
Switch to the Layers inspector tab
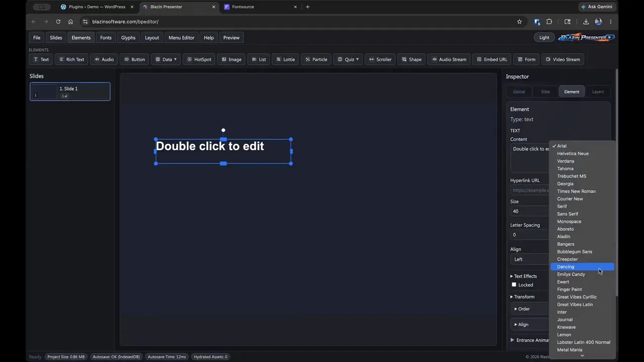[x=598, y=92]
